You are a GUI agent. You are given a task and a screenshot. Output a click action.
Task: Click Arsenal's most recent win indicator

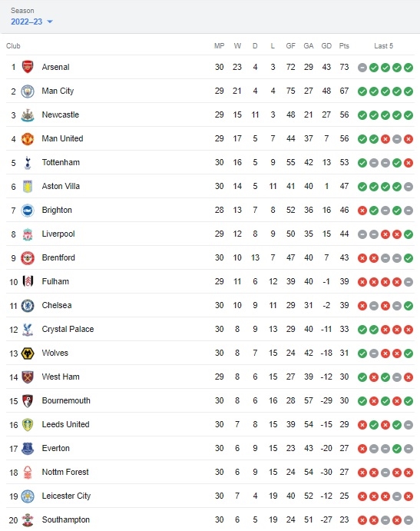[408, 68]
